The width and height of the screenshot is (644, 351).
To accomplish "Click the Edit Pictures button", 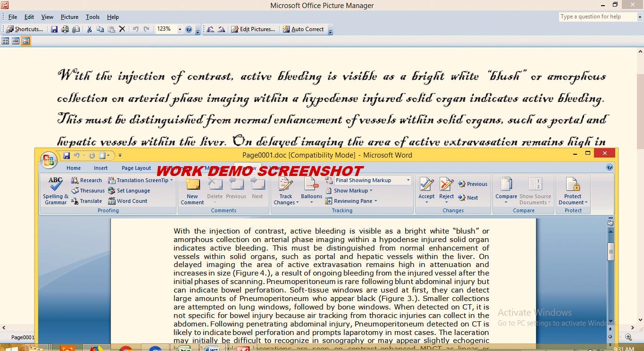I will [254, 29].
